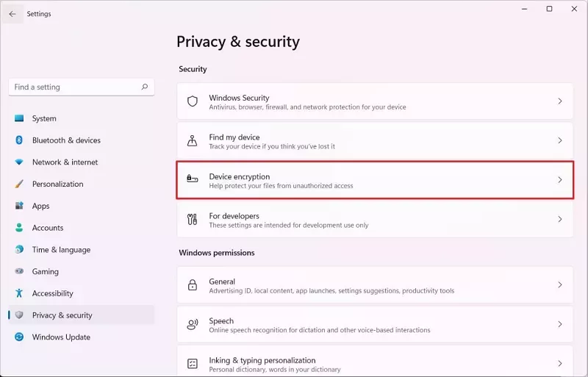Expand the Device encryption chevron

coord(560,180)
